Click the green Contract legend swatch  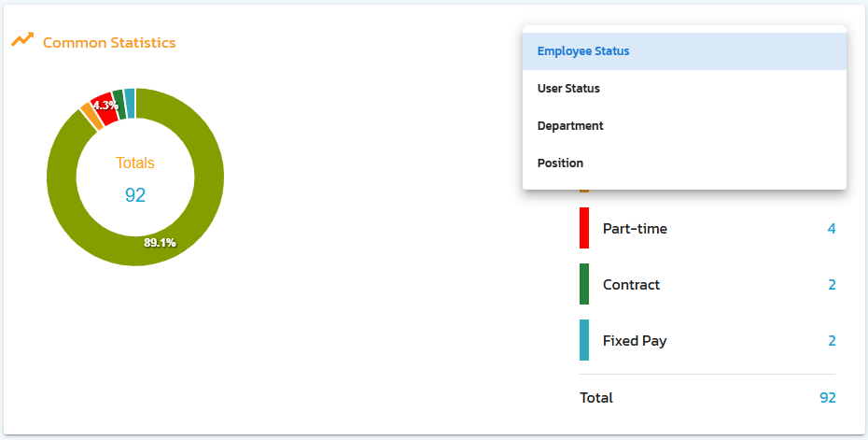(x=584, y=285)
